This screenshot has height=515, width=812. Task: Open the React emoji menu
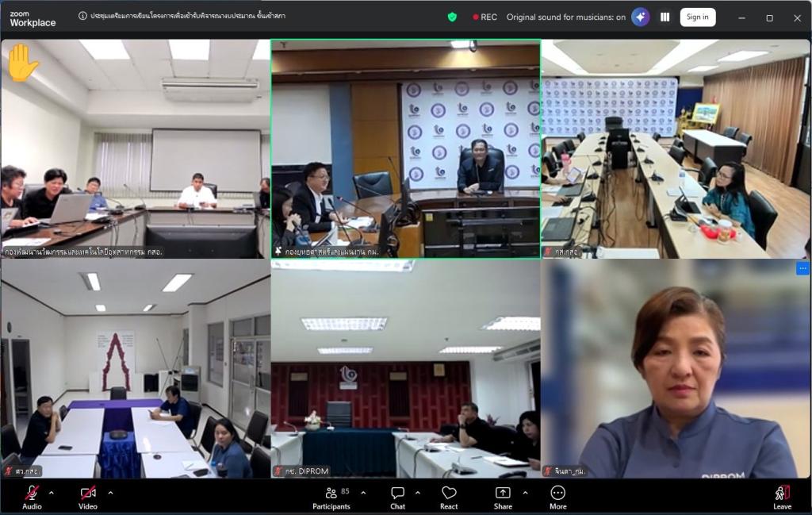[x=449, y=498]
